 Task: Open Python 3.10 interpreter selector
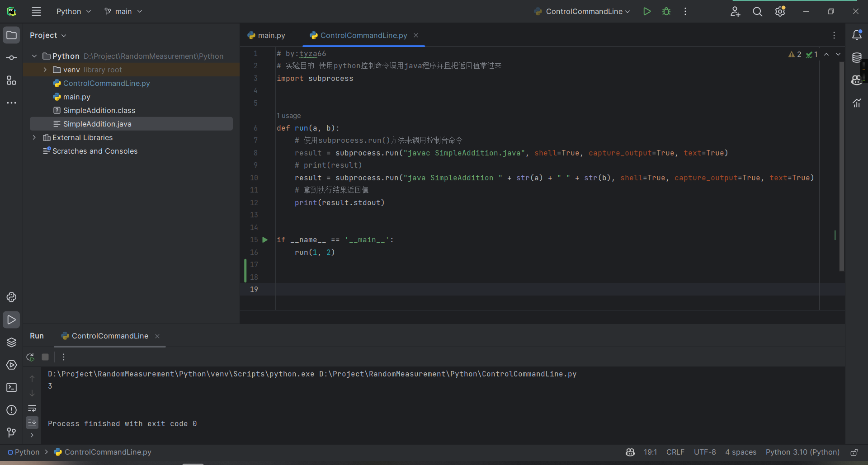(x=802, y=452)
